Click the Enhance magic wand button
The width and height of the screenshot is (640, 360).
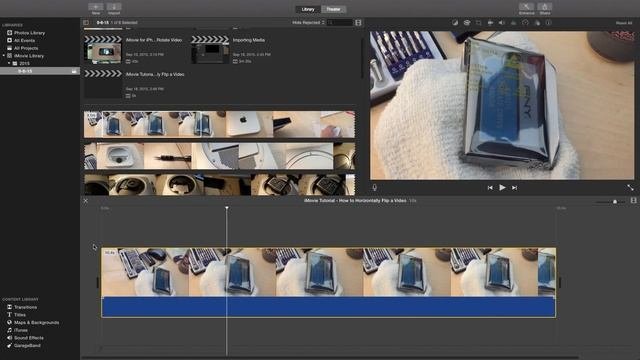click(526, 7)
